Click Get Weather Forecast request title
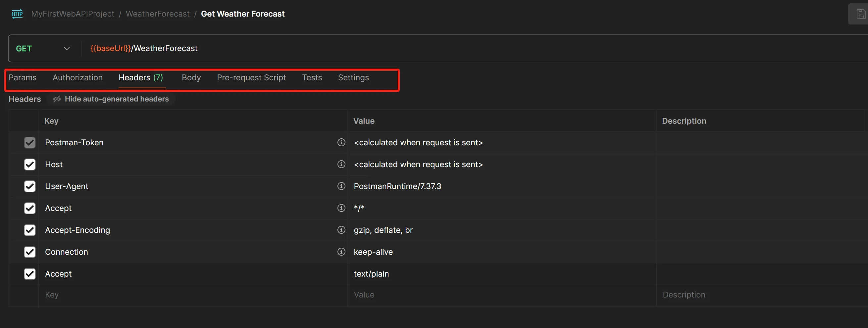 243,14
